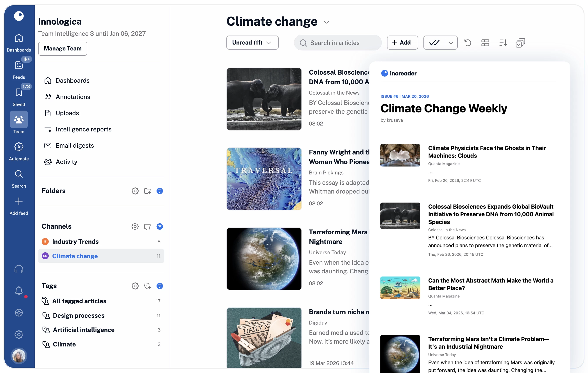Open Intelligence reports in the menu

[83, 129]
